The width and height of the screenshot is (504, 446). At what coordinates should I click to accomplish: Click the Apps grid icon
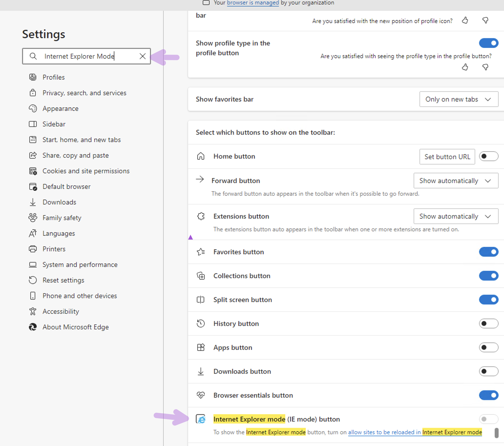click(201, 347)
